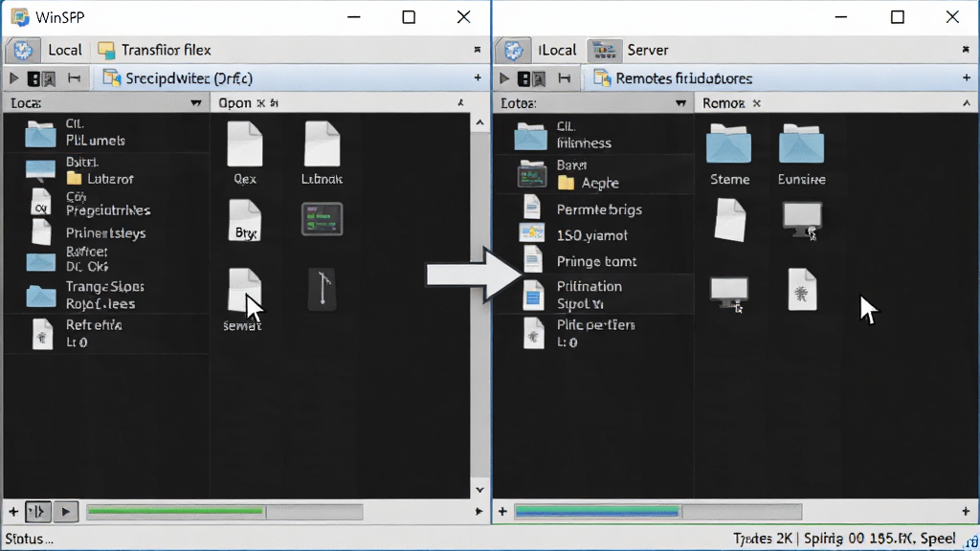Select the dark crane-symbol file in left pane
The width and height of the screenshot is (980, 551).
[x=322, y=289]
